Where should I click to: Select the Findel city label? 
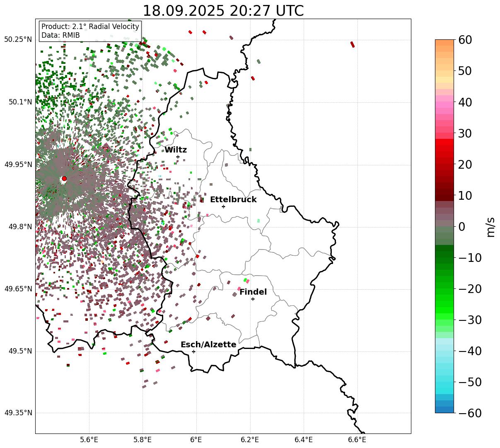pos(253,292)
